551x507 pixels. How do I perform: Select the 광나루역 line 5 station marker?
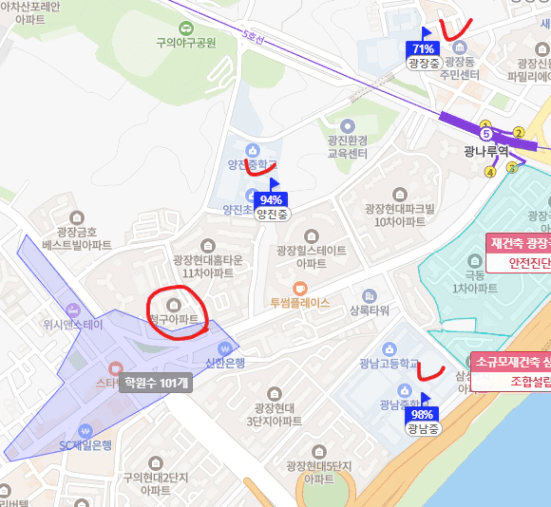coord(486,134)
